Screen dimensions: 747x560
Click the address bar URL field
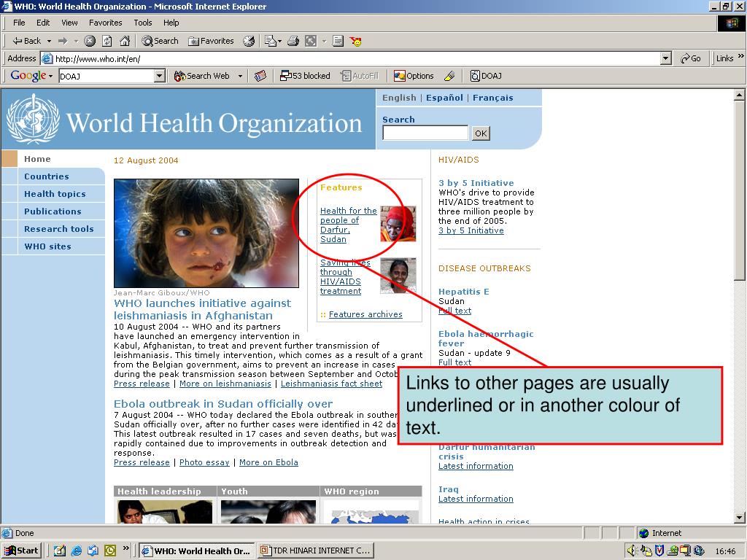(x=356, y=58)
